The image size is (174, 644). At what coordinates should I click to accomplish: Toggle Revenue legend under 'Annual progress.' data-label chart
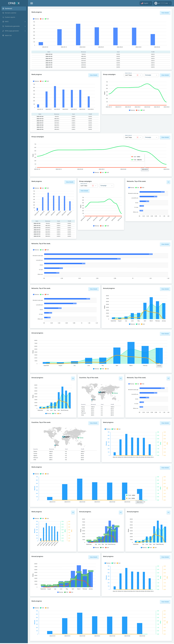pyautogui.click(x=96, y=547)
